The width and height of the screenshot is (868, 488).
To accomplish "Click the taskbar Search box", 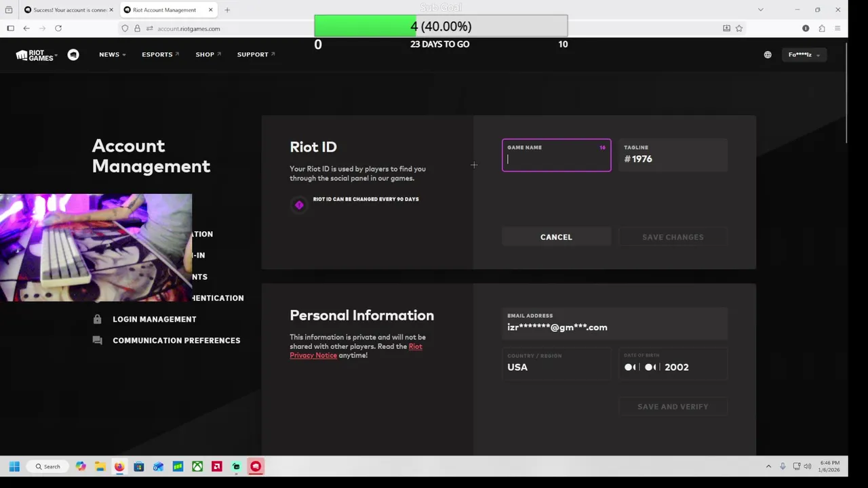I will point(48,466).
